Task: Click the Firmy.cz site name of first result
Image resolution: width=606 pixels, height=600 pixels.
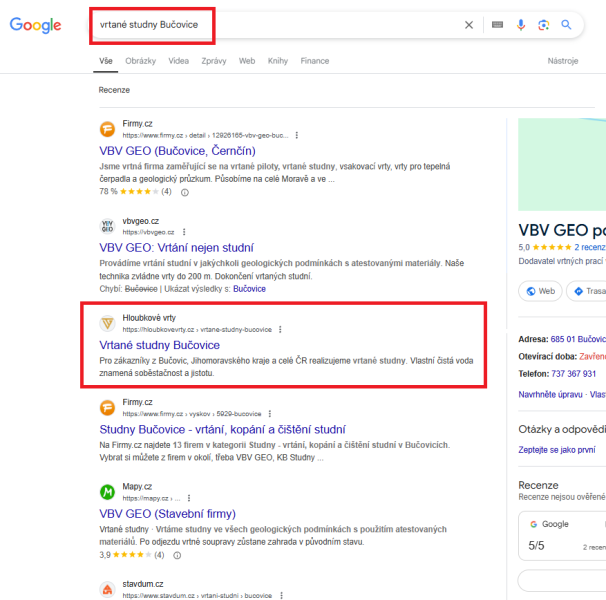Action: pos(138,124)
